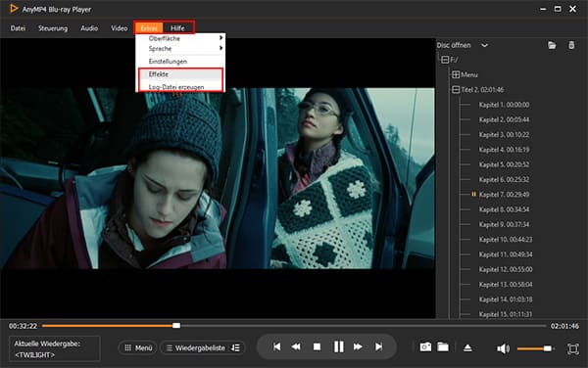Select Kapitel 11 00:49:34
The height and width of the screenshot is (368, 588).
coord(506,254)
